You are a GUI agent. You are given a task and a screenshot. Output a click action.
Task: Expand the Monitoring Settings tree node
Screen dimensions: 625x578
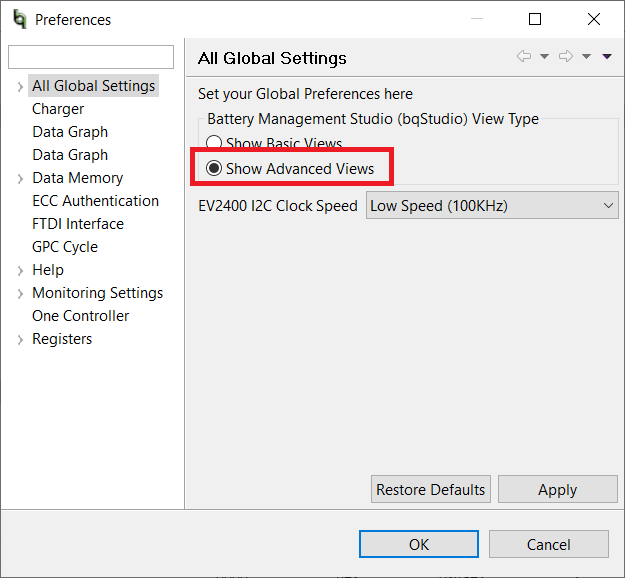[x=20, y=294]
